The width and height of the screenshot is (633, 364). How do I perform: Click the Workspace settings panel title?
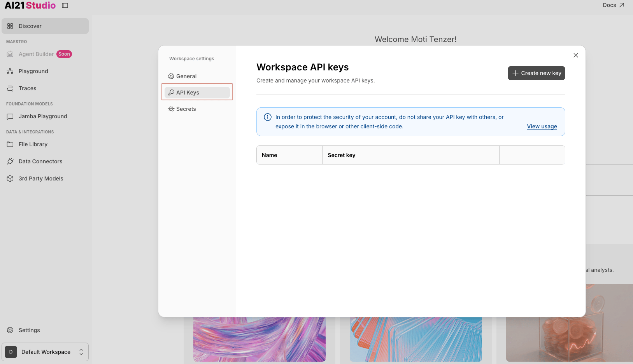192,59
